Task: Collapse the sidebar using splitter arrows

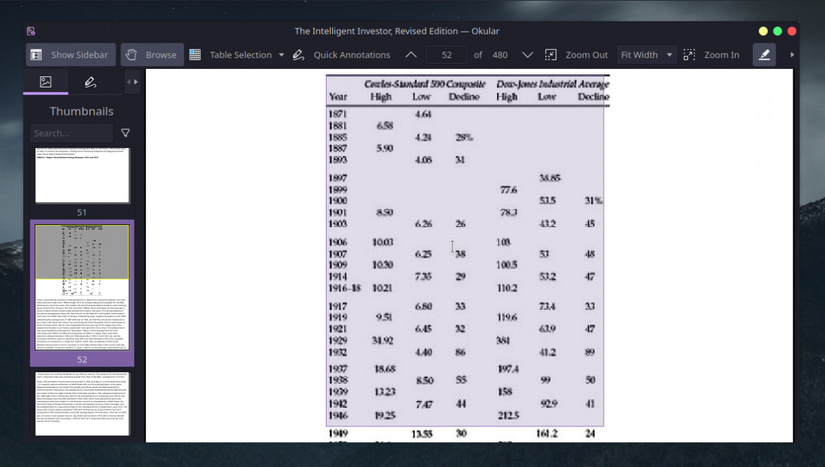Action: 132,82
